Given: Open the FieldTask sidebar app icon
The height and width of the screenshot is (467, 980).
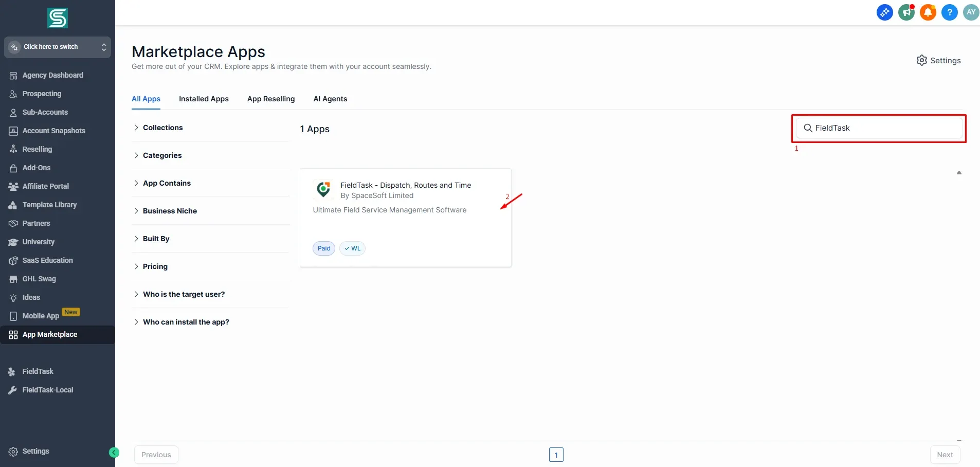Looking at the screenshot, I should coord(12,372).
